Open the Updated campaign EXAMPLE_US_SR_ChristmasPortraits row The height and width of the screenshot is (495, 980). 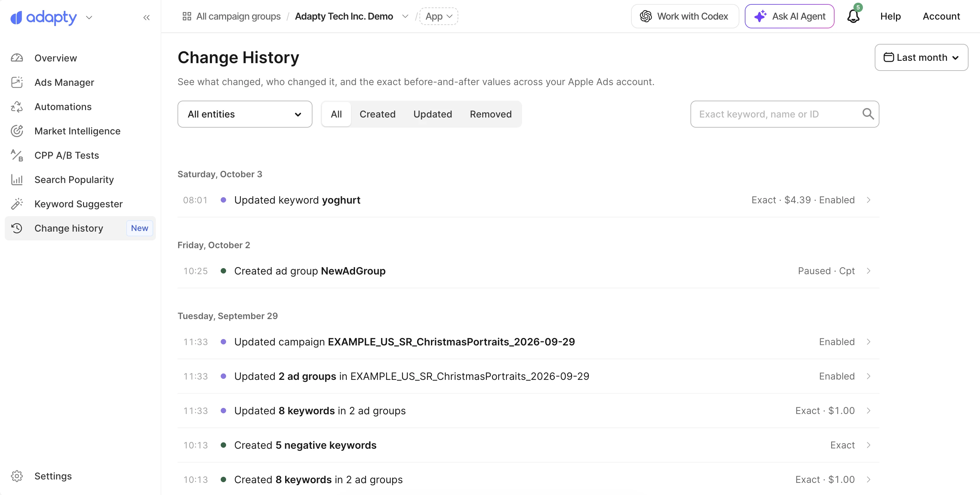click(528, 342)
